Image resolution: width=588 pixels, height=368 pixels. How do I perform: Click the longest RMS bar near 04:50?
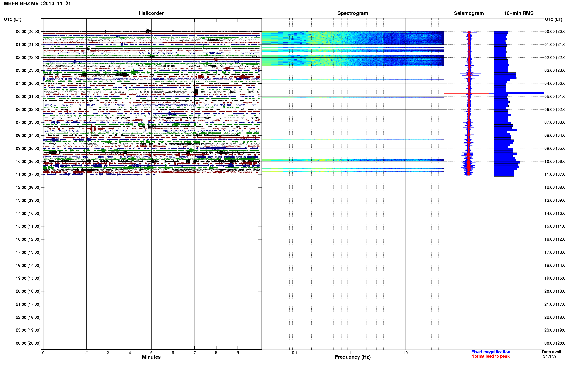(519, 93)
